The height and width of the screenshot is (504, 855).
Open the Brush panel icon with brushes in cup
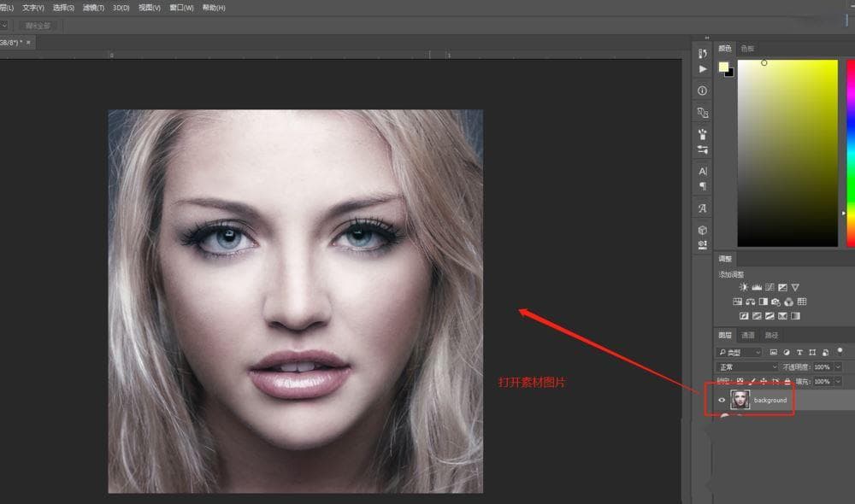(702, 134)
